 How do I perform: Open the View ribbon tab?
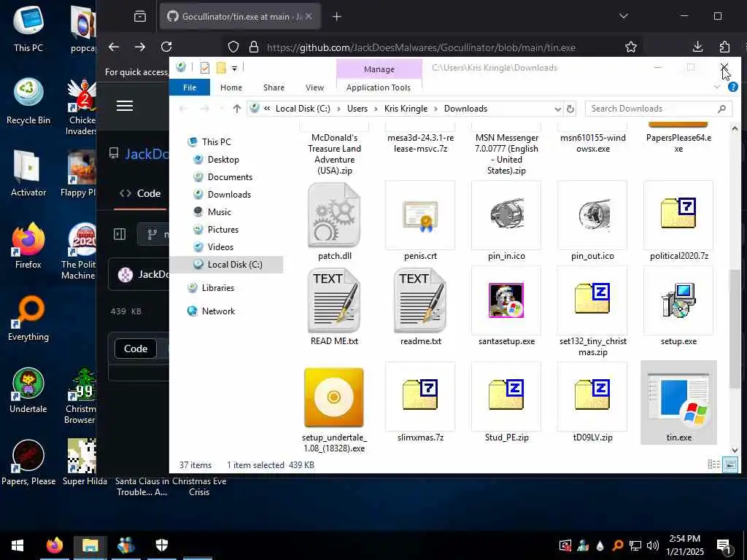coord(314,87)
